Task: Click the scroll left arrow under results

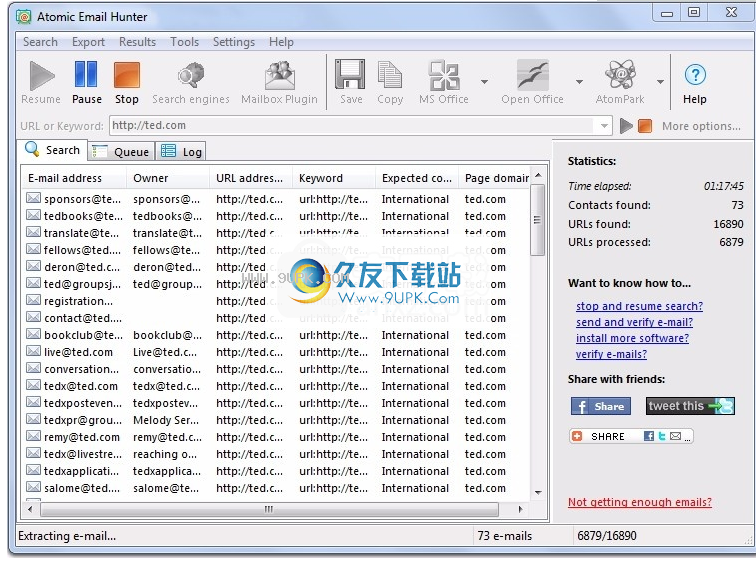Action: 30,509
